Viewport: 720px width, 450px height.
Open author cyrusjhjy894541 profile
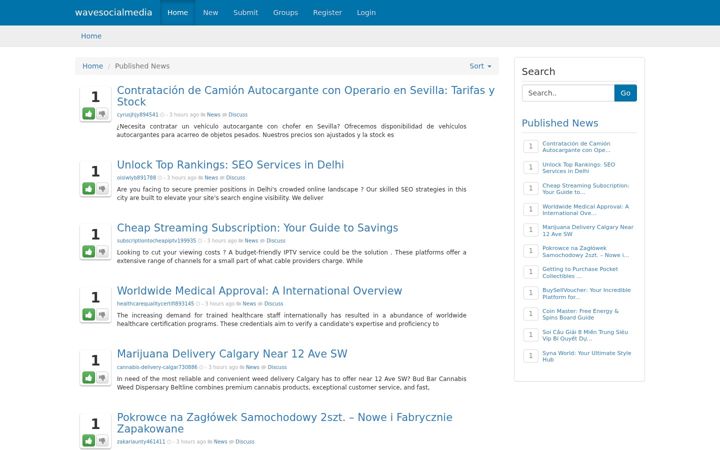(x=137, y=115)
